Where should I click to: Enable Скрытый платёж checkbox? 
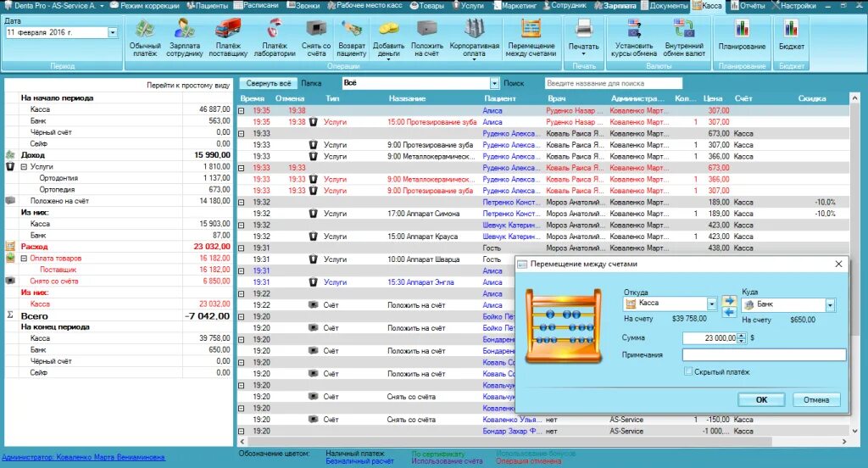point(688,371)
